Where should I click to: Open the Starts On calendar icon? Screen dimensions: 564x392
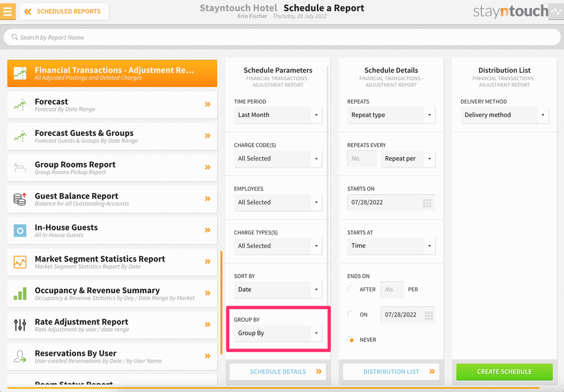coord(427,203)
